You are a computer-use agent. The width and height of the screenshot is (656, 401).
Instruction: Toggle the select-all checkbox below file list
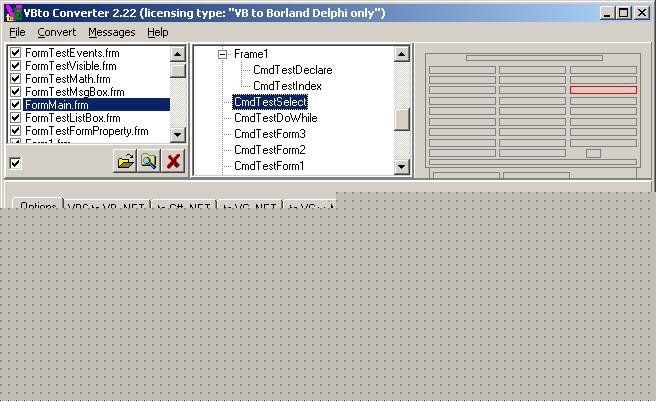(x=15, y=163)
